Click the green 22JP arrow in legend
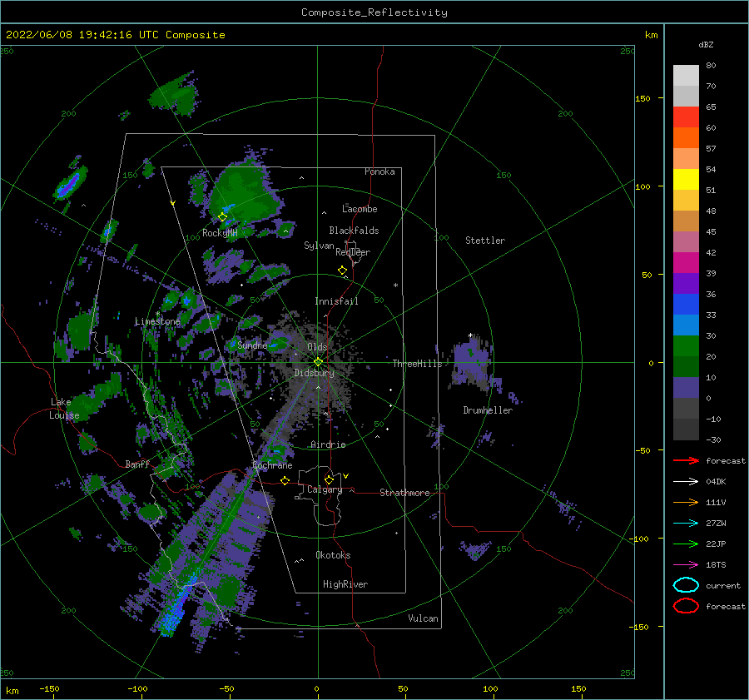This screenshot has height=700, width=749. (686, 544)
